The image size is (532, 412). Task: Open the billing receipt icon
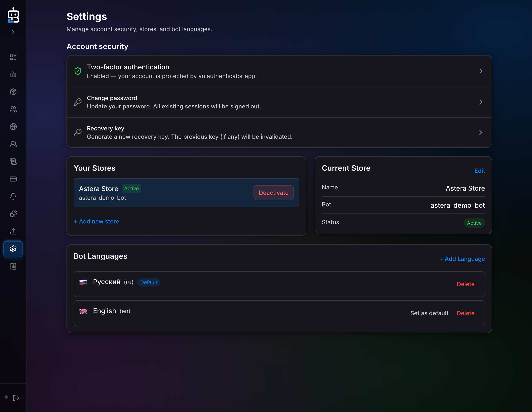[x=13, y=266]
